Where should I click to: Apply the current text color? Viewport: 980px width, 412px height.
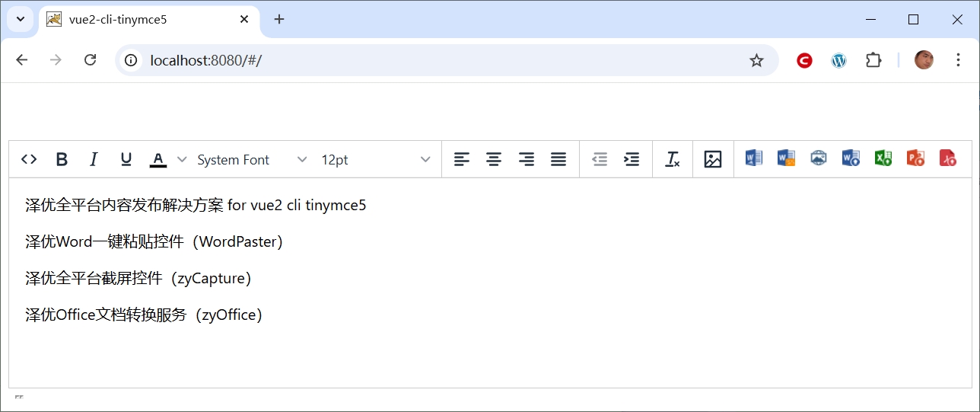157,159
